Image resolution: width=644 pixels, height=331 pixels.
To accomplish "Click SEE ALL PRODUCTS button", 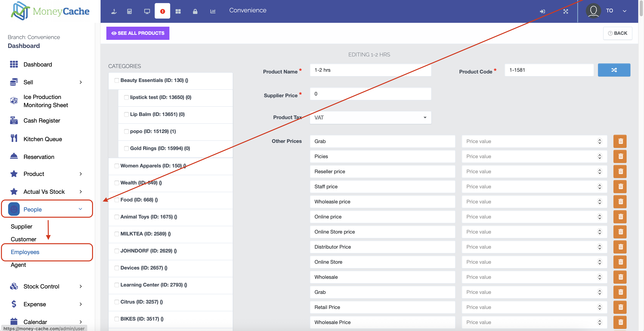I will (138, 33).
